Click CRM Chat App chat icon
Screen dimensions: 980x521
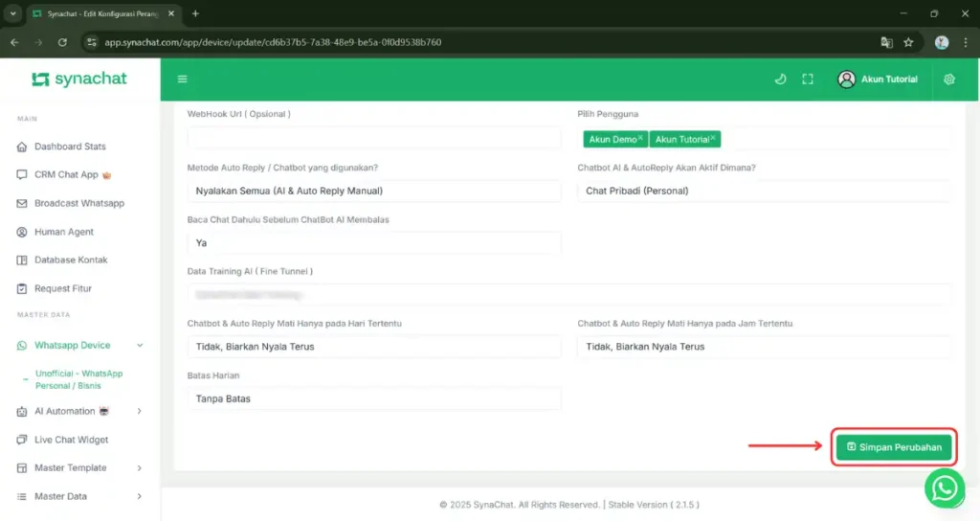[22, 174]
